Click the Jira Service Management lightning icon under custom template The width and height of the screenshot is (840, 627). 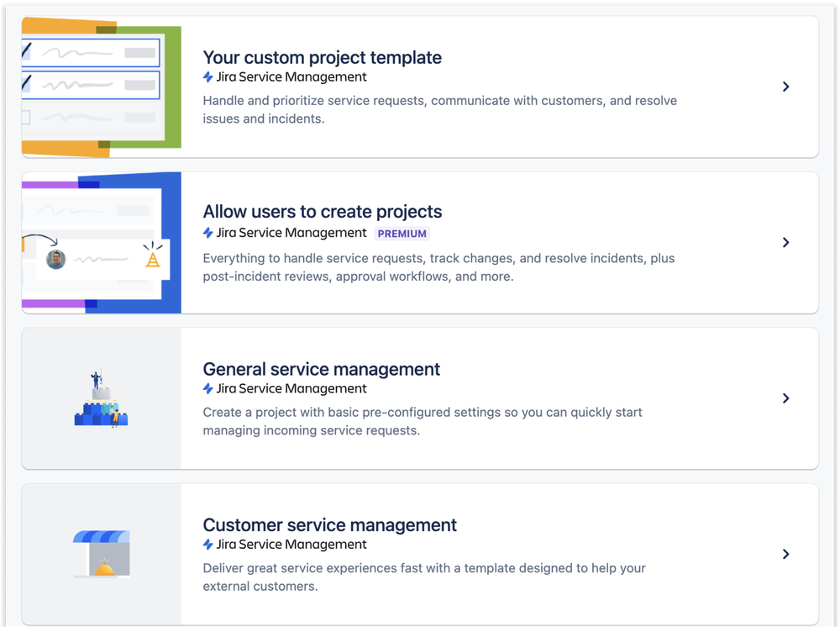[207, 76]
